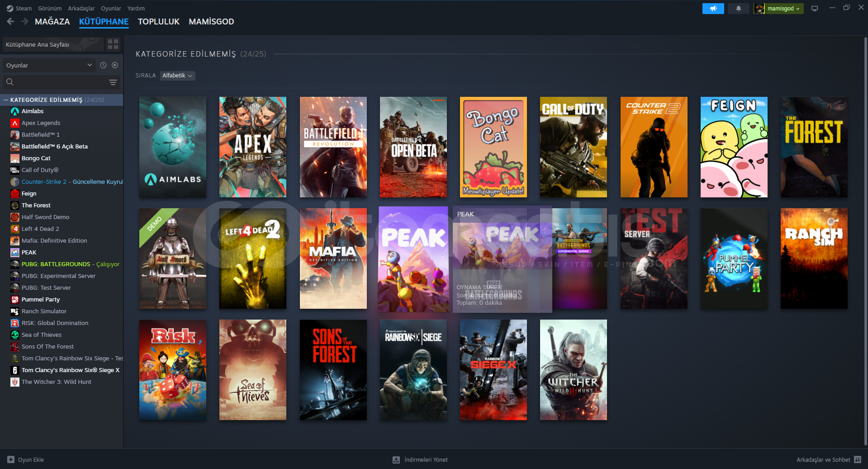Expand the mamisgod account dropdown
The height and width of the screenshot is (469, 868).
783,9
